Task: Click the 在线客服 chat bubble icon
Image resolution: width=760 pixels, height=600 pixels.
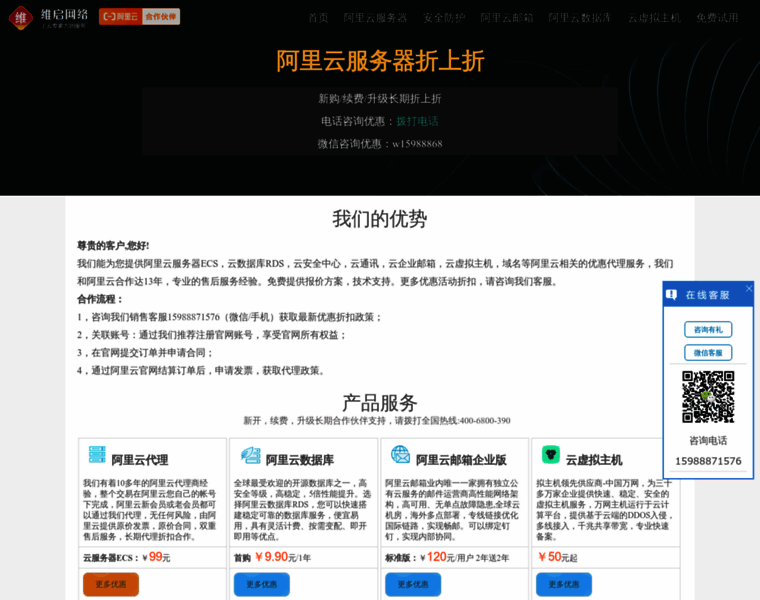Action: tap(671, 295)
